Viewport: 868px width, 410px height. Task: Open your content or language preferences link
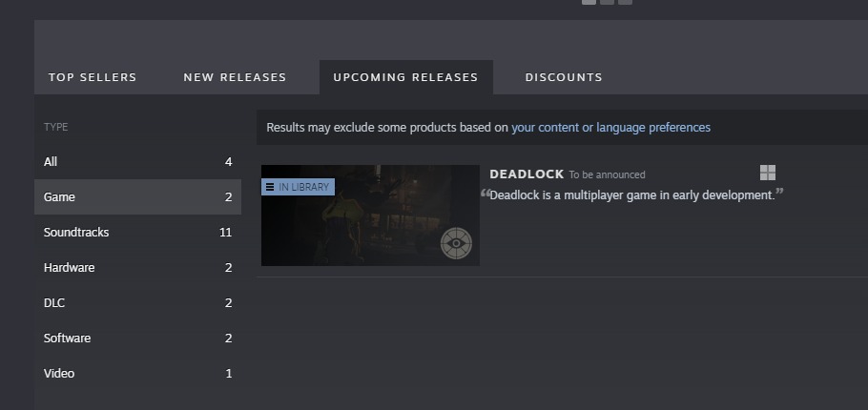(x=610, y=128)
